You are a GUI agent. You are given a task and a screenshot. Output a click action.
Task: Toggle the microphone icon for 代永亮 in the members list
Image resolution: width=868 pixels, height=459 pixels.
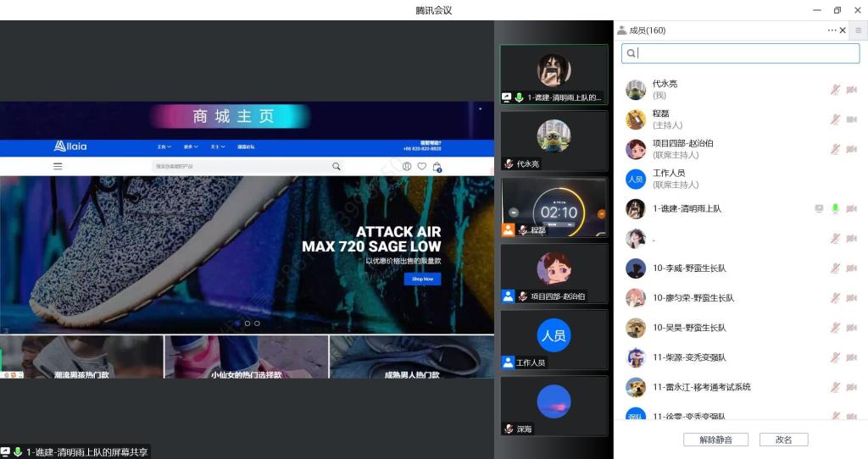[835, 90]
